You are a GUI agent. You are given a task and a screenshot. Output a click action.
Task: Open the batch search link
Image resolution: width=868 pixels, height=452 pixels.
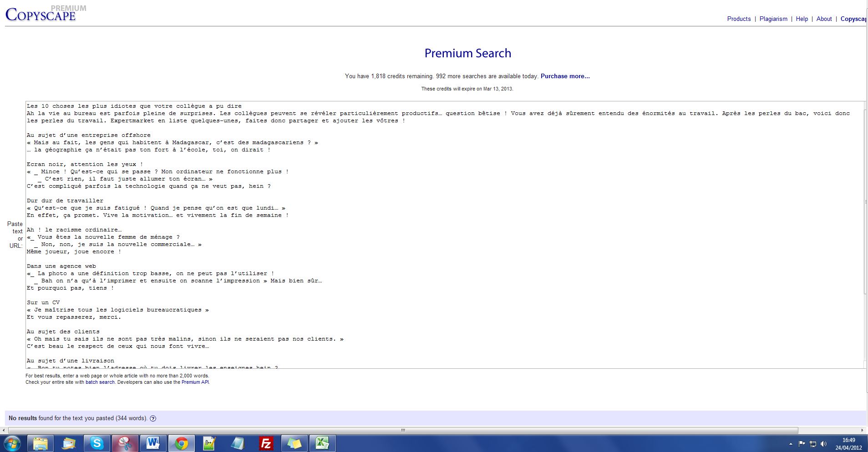pos(100,382)
